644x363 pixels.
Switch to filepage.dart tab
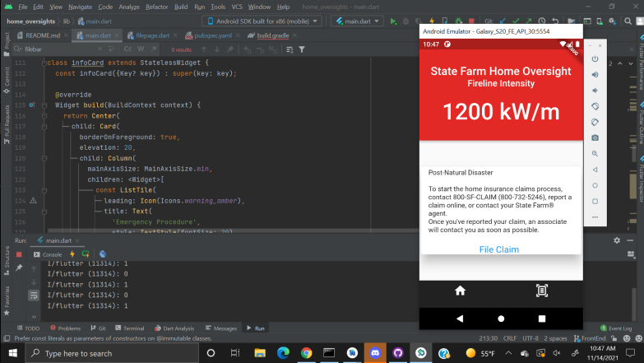point(152,35)
